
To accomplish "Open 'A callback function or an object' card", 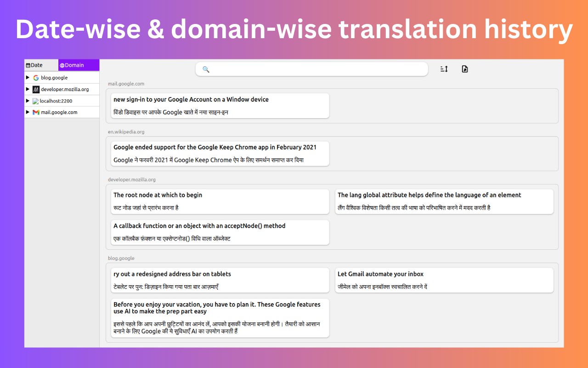I will (220, 232).
